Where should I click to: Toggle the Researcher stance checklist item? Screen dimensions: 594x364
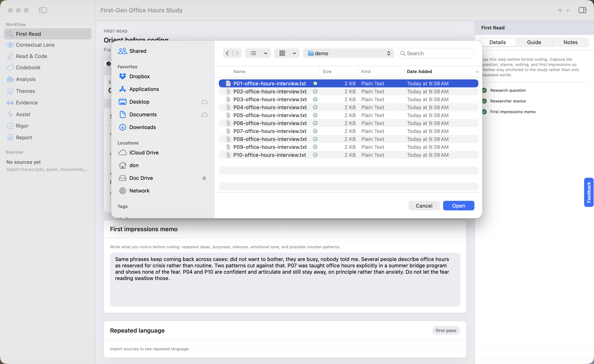pos(484,101)
